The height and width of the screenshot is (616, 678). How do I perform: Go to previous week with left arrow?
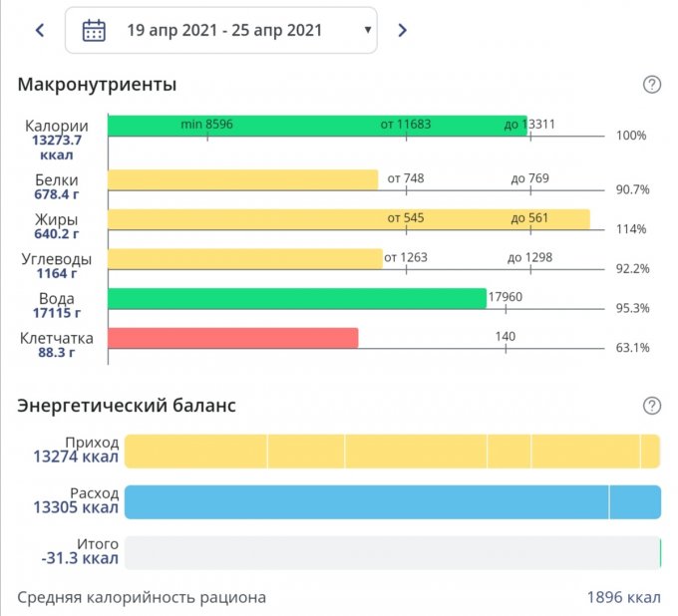(40, 30)
